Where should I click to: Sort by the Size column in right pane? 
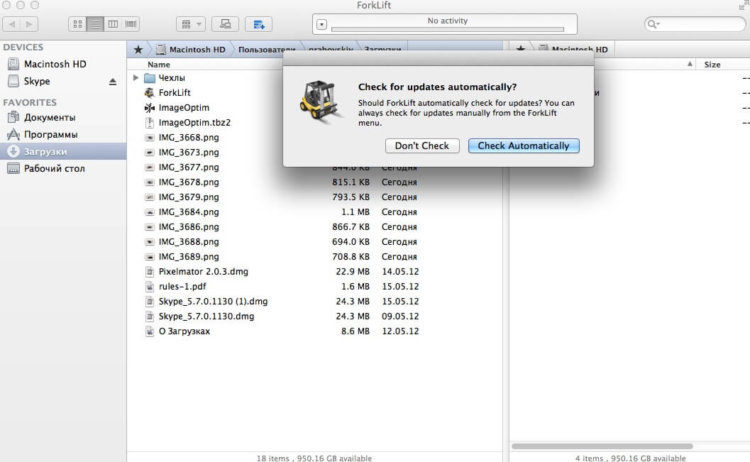pos(712,65)
